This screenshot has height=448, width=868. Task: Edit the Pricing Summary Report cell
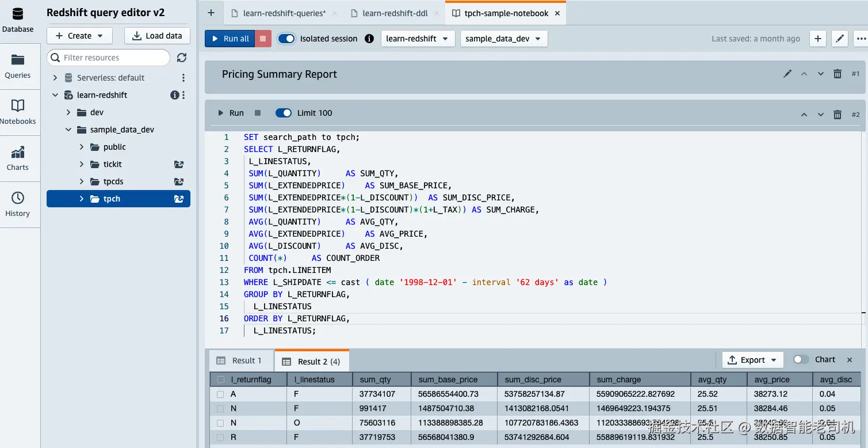coord(787,74)
